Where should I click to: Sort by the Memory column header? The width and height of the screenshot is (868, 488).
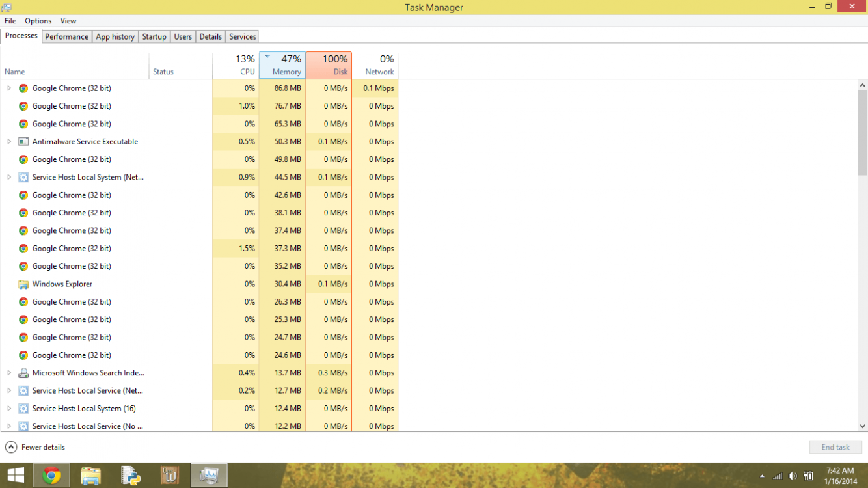(x=282, y=65)
